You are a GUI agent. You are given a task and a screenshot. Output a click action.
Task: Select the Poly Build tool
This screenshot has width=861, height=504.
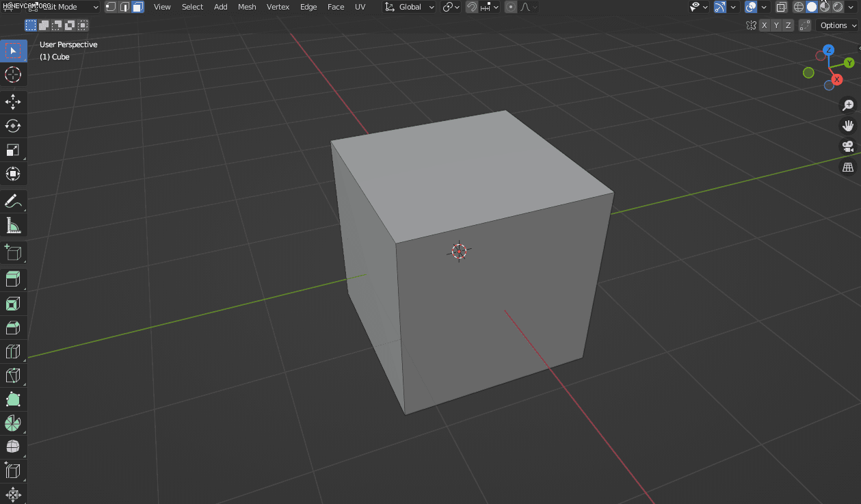(13, 399)
